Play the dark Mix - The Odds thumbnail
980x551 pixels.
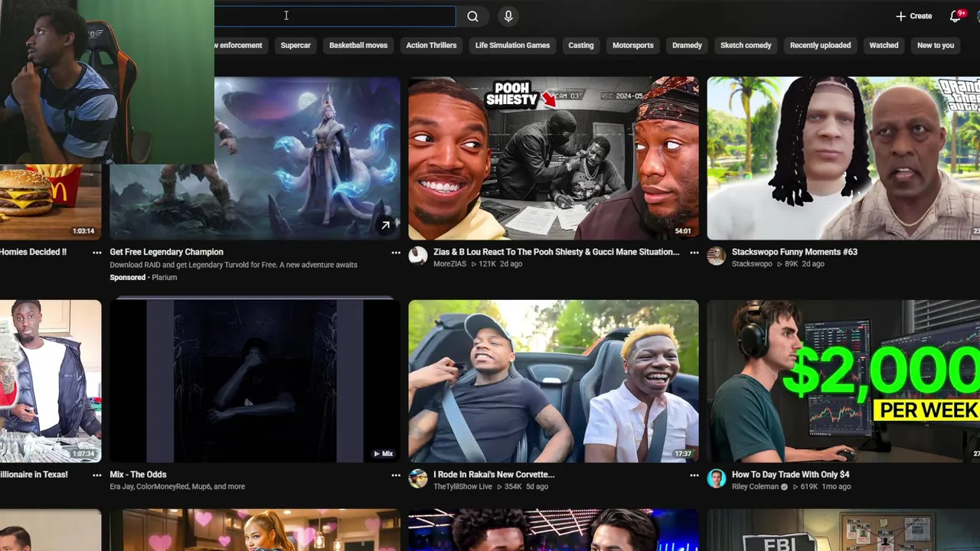tap(255, 381)
